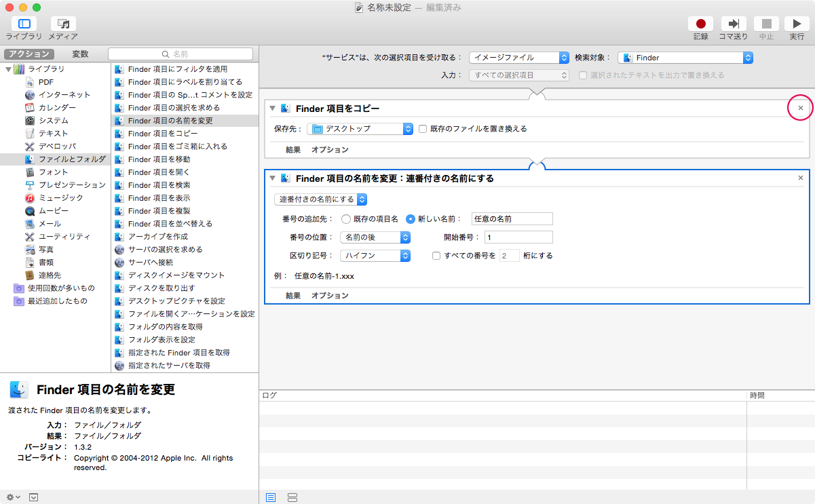Image resolution: width=815 pixels, height=504 pixels.
Task: Collapse the Finder 項目をコピー action
Action: tap(272, 109)
